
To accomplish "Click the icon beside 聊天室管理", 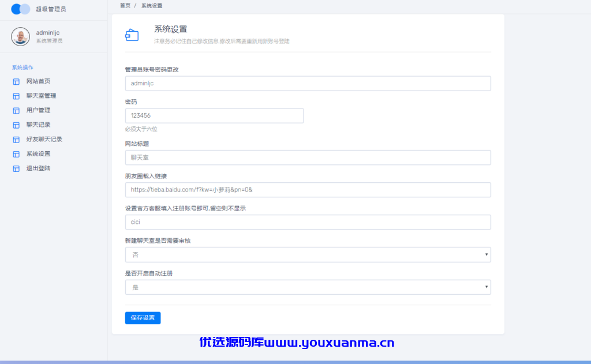I will click(16, 96).
